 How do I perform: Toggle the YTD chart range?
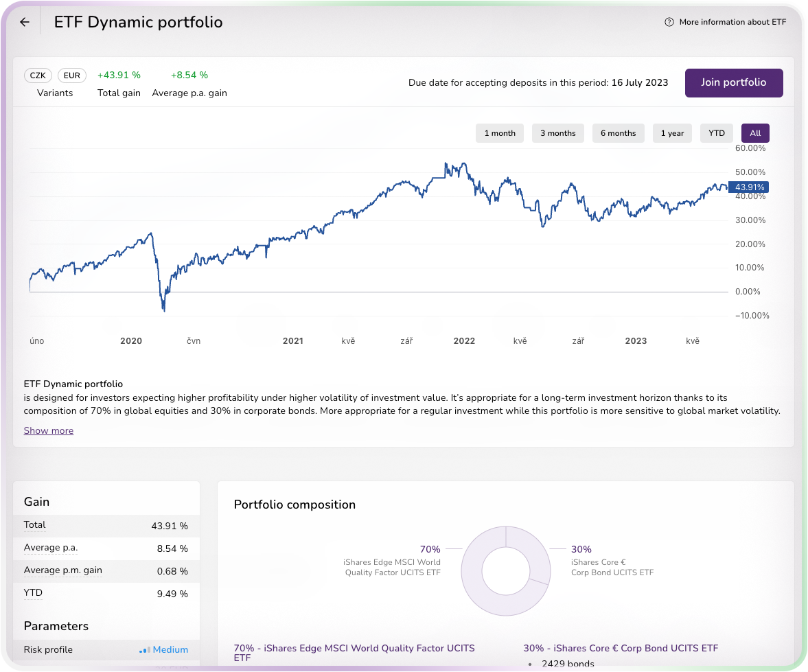point(716,132)
